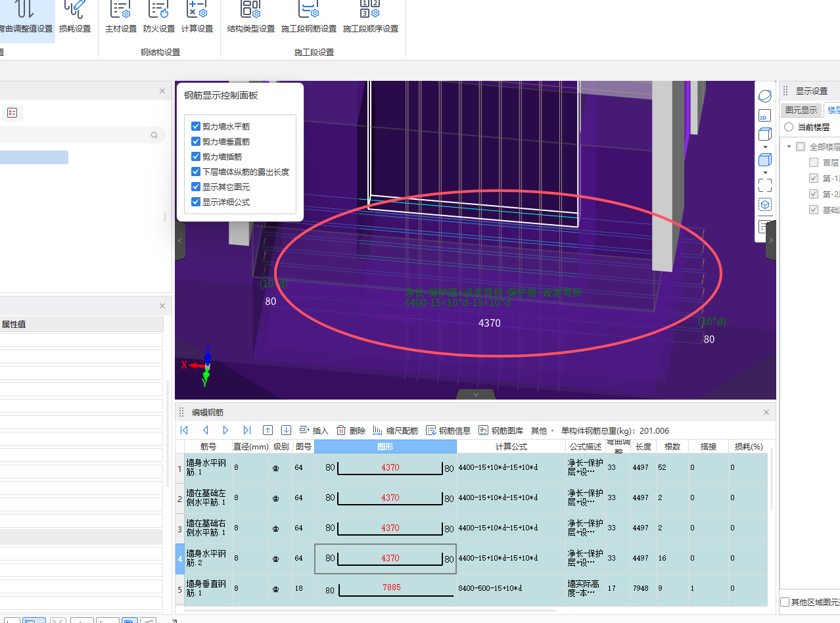
Task: Click the orbit rotate view icon
Action: 764,96
